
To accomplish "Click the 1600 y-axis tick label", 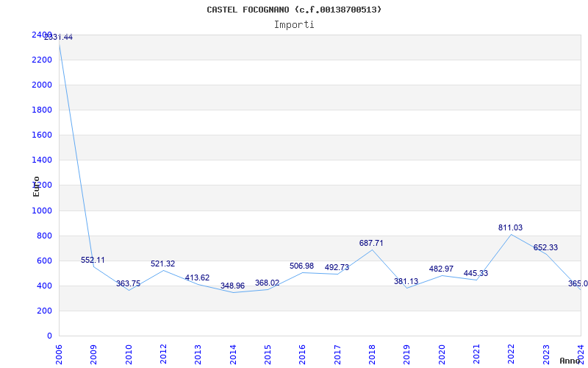I will [42, 135].
